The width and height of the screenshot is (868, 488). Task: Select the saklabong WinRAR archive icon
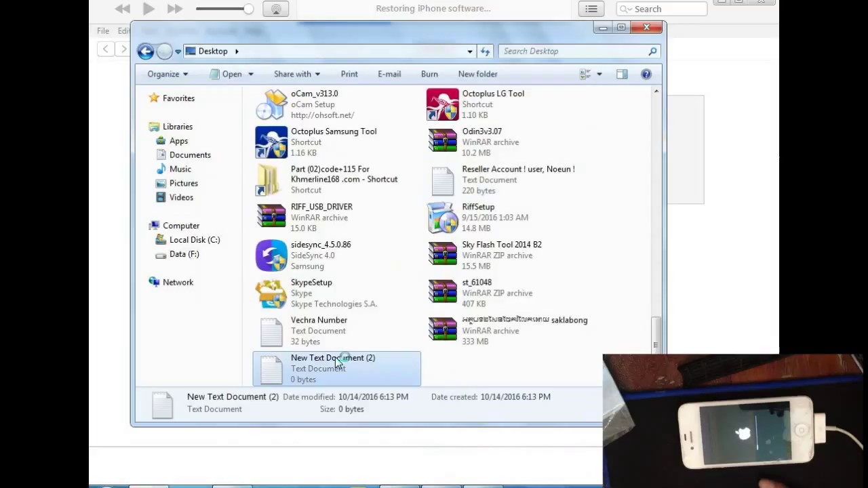tap(443, 331)
